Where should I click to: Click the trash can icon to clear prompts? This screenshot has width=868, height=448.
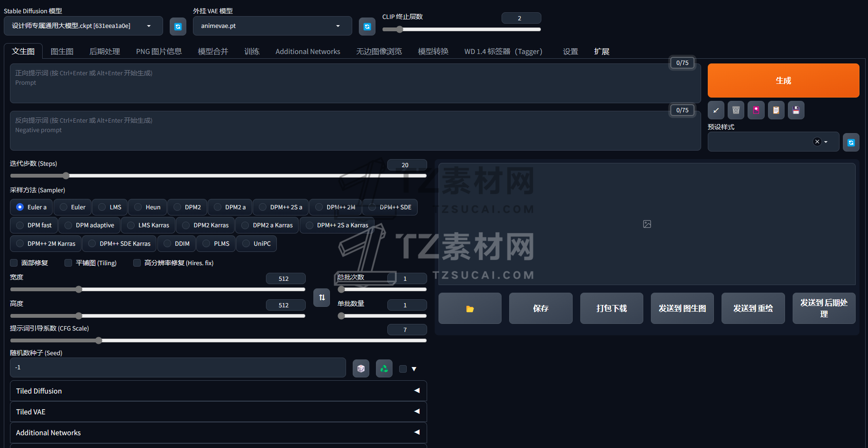pos(736,110)
